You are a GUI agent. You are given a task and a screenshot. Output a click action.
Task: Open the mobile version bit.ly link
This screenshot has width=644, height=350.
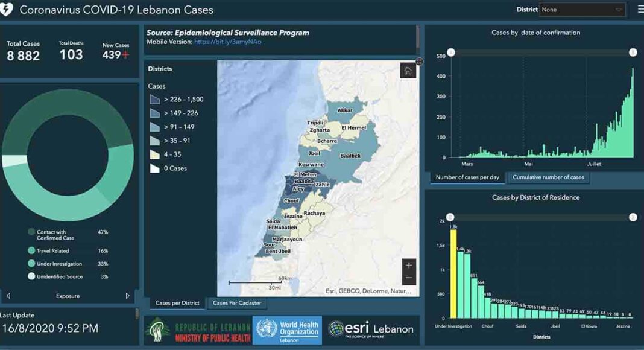(228, 42)
